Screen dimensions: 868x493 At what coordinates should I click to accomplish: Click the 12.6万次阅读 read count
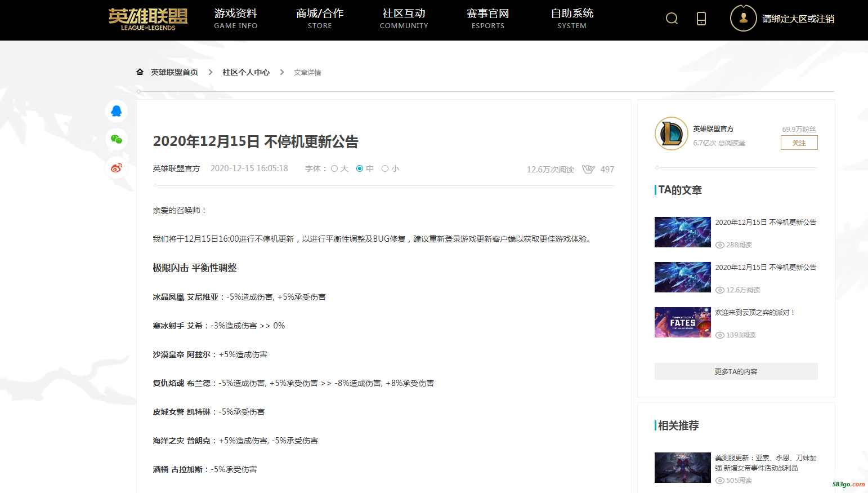(x=551, y=169)
